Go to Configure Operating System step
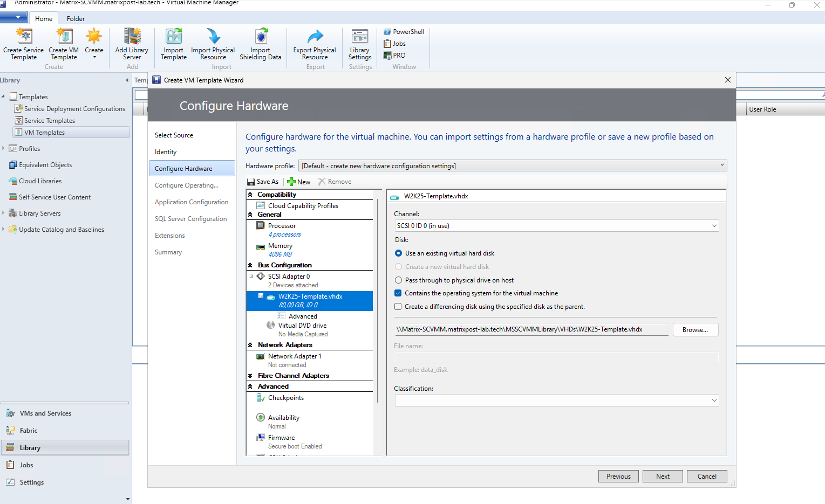The height and width of the screenshot is (504, 825). [x=187, y=185]
